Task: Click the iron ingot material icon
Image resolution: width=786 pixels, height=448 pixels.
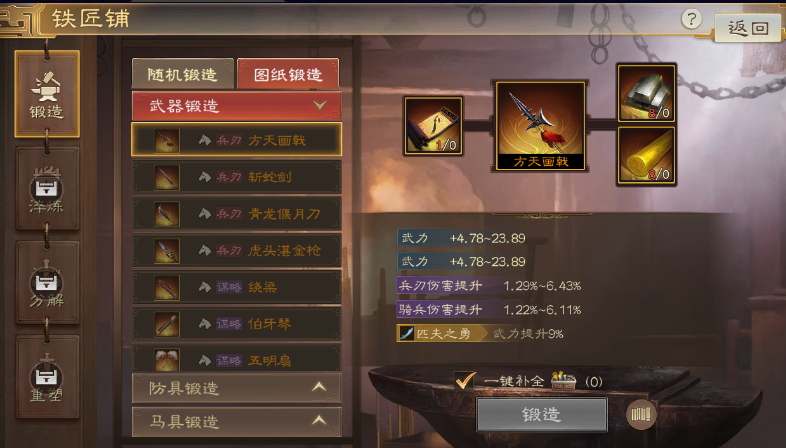Action: point(646,93)
